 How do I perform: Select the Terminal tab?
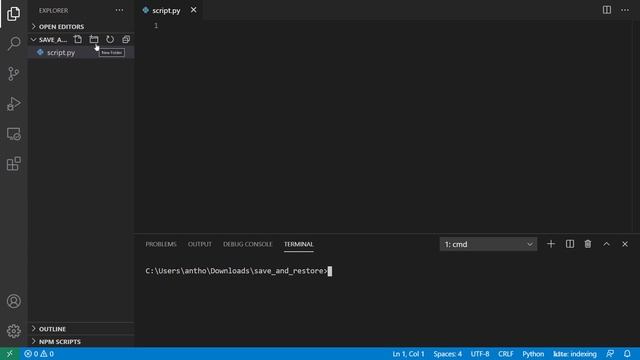click(x=298, y=244)
